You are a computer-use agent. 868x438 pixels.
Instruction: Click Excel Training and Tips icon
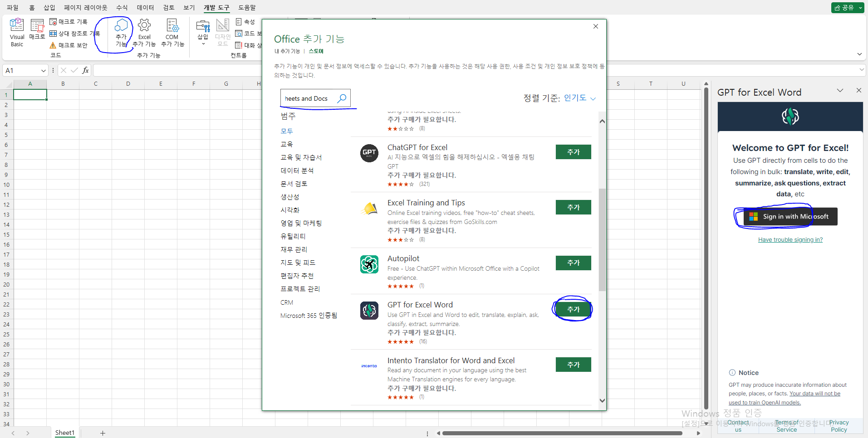tap(369, 209)
